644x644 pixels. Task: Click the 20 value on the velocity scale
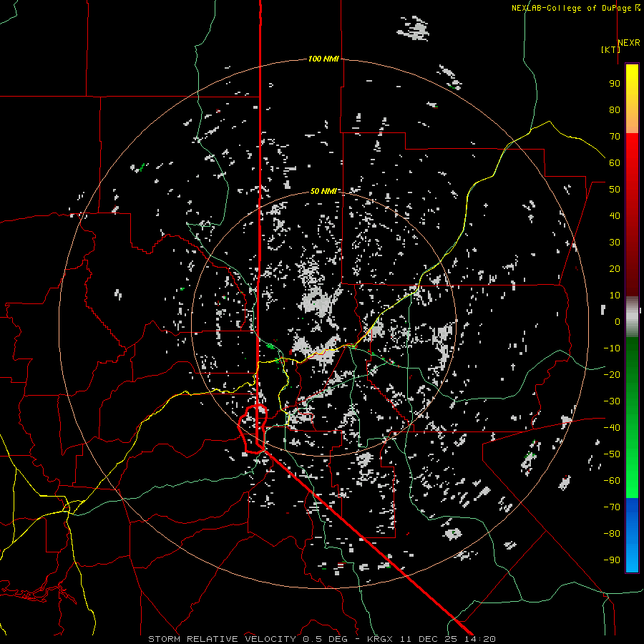coord(615,269)
